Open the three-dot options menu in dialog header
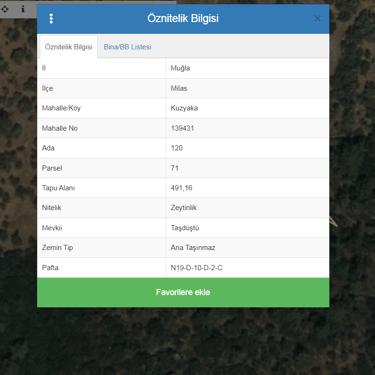This screenshot has width=375, height=375. tap(51, 19)
